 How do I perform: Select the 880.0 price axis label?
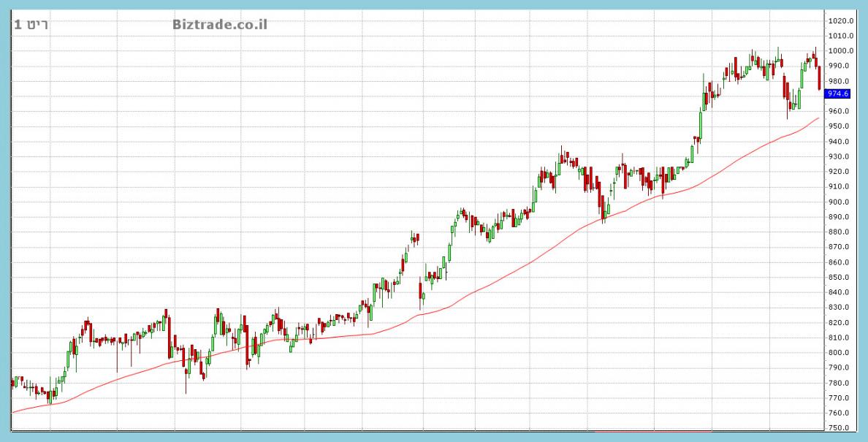(x=840, y=232)
